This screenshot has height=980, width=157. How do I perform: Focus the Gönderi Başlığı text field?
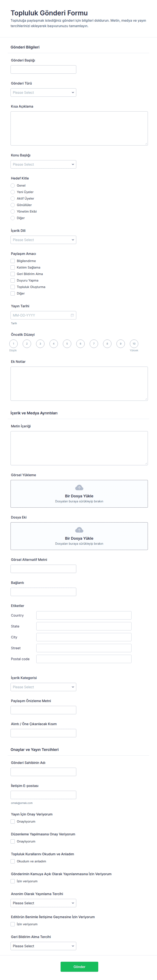point(43,69)
